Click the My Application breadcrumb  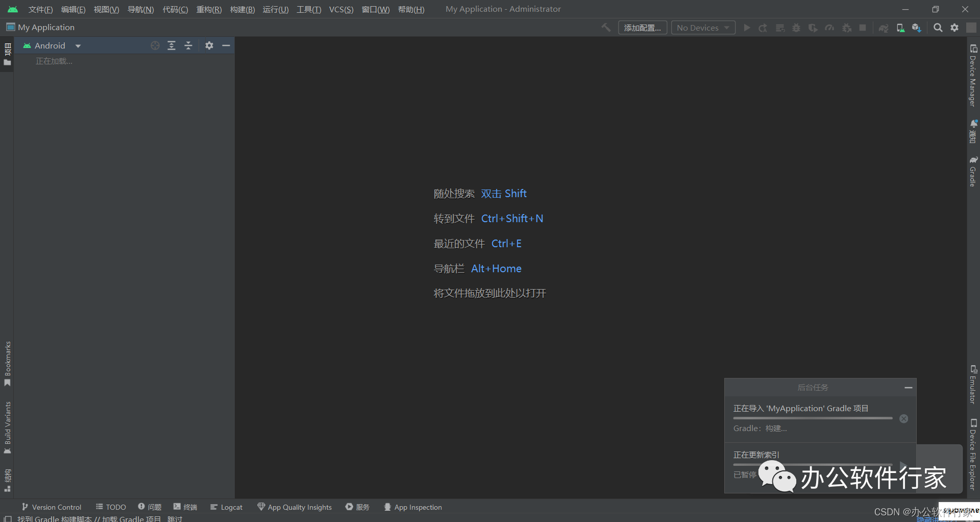pyautogui.click(x=40, y=27)
